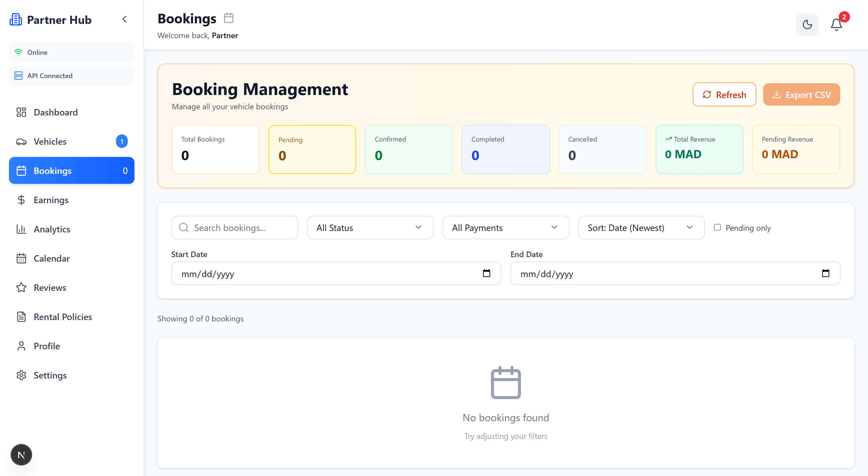The height and width of the screenshot is (476, 868).
Task: Click the round N avatar badge
Action: pos(21,455)
